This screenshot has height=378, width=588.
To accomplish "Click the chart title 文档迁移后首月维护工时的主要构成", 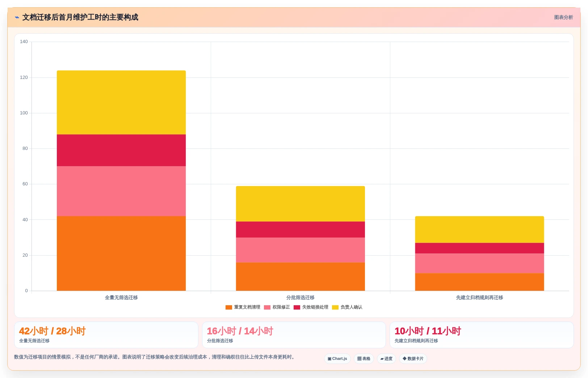I will pyautogui.click(x=80, y=17).
